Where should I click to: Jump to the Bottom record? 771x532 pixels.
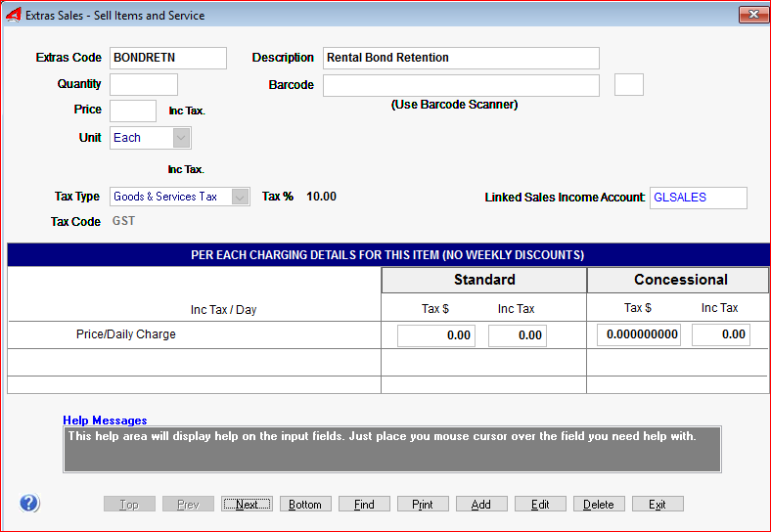click(x=305, y=504)
